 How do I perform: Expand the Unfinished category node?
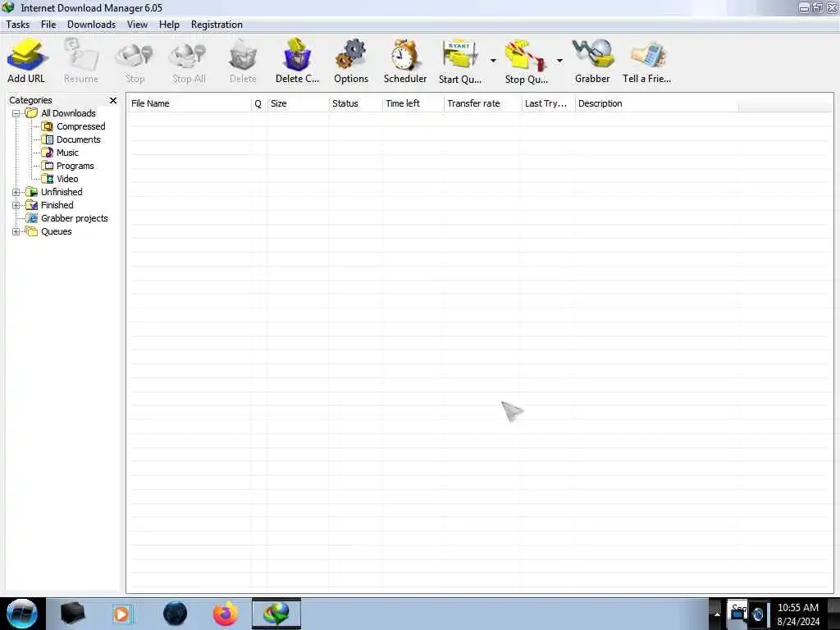click(x=16, y=192)
